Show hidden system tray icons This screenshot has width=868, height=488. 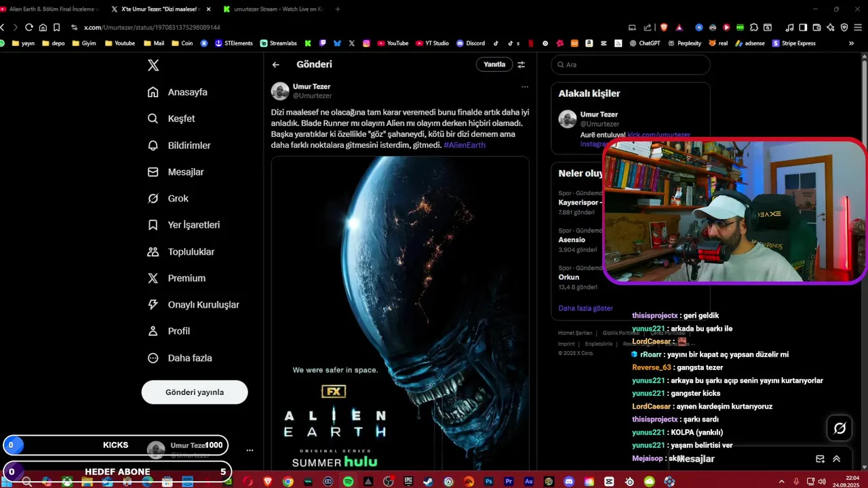click(782, 481)
